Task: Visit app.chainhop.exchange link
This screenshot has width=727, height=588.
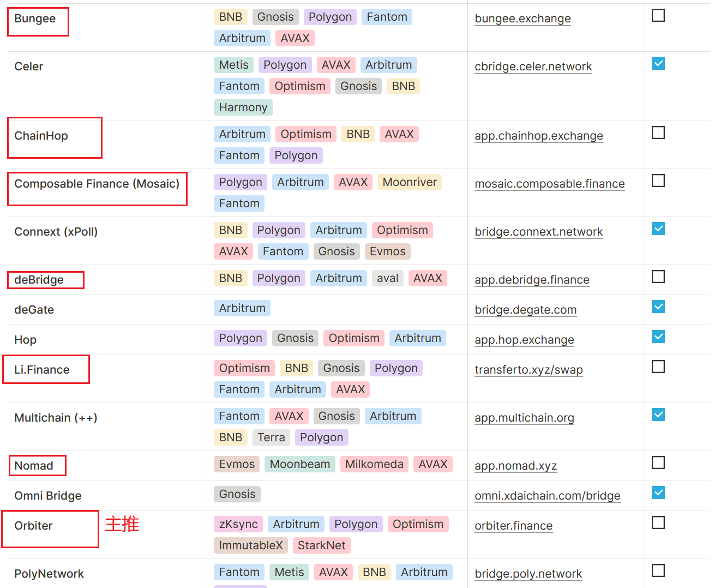Action: (539, 136)
